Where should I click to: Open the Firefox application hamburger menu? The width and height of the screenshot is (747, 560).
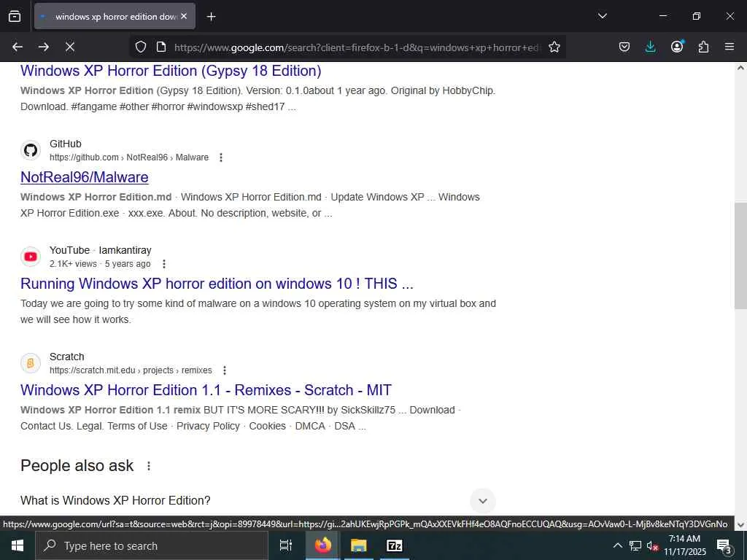tap(729, 47)
